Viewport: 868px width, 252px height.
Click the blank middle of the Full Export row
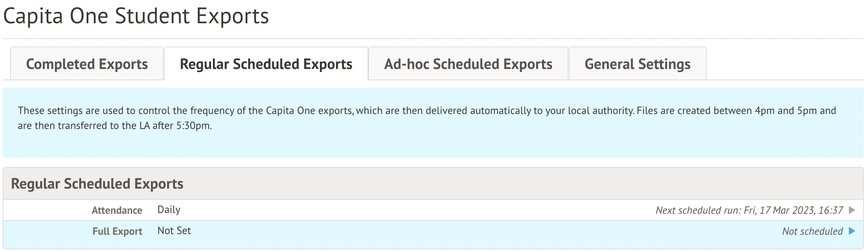point(451,231)
